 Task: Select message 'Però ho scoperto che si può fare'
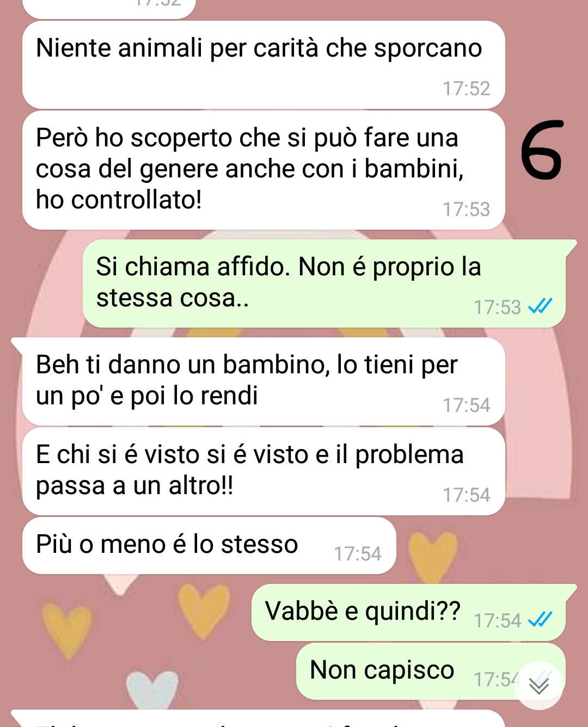point(264,170)
